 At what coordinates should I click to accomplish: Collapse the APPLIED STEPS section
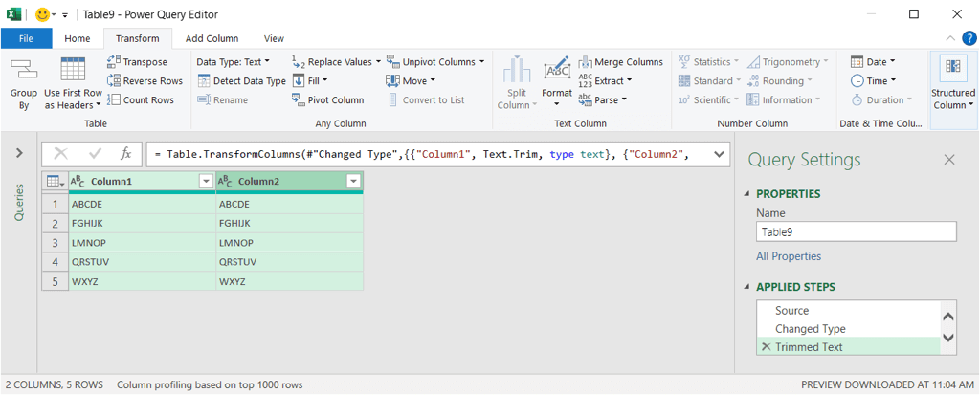[x=747, y=287]
